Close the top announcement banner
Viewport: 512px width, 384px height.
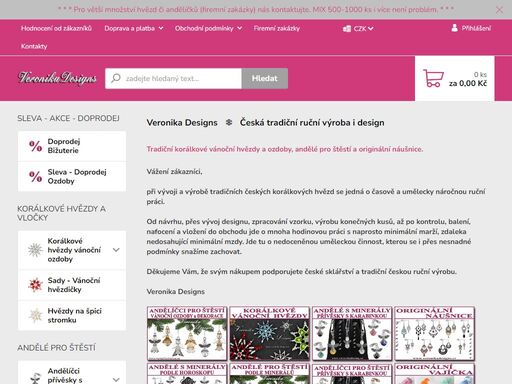499,10
